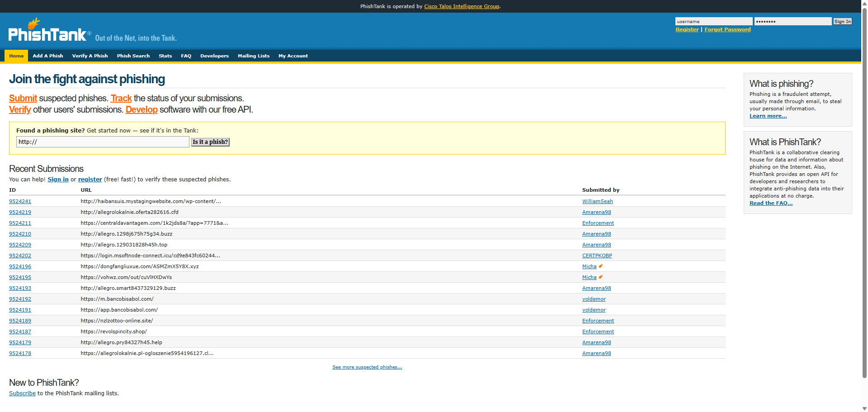Viewport: 868px width, 412px height.
Task: Open submission ID 9524191
Action: point(20,310)
